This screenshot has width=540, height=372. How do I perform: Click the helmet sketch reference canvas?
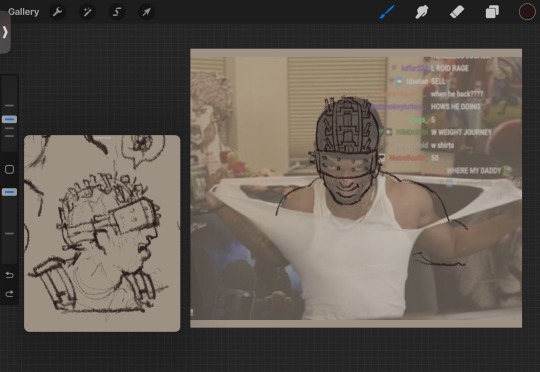pyautogui.click(x=102, y=234)
